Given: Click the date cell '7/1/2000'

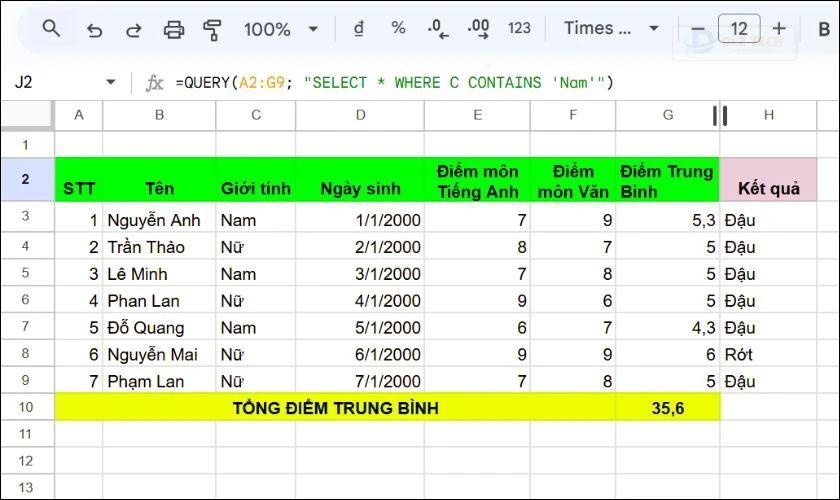Looking at the screenshot, I should click(x=360, y=380).
